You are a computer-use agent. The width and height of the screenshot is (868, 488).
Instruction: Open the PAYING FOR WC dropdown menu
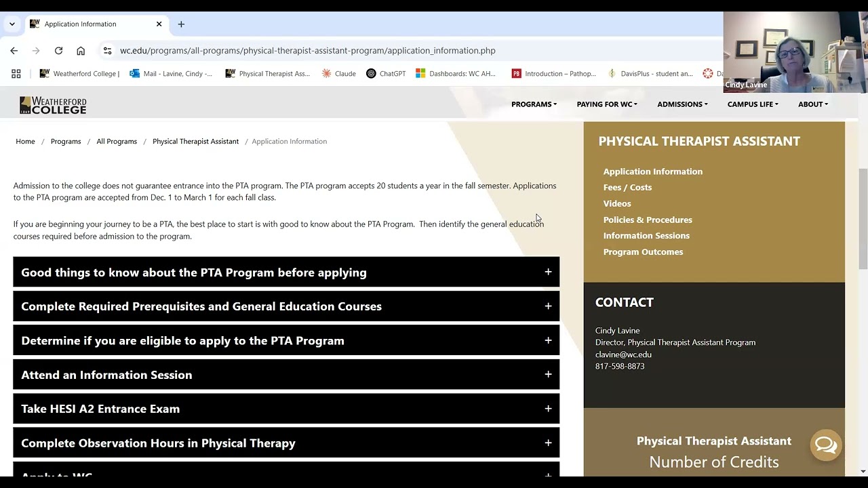pos(607,104)
